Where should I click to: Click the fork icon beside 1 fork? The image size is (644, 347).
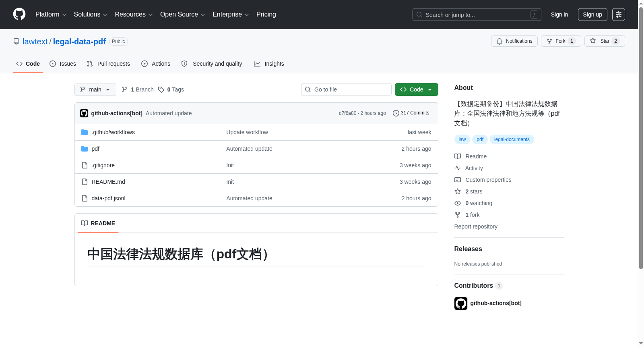(x=458, y=215)
